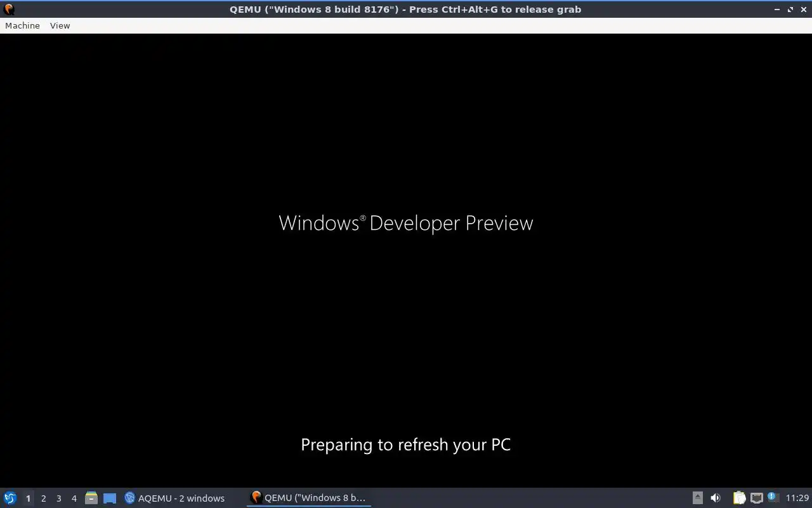Image resolution: width=812 pixels, height=508 pixels.
Task: Switch to desktop 1
Action: pyautogui.click(x=28, y=498)
